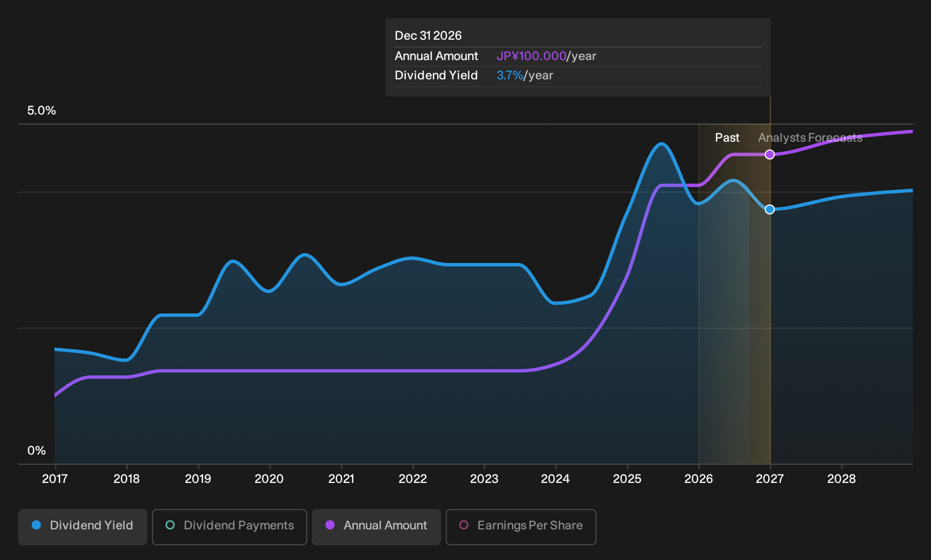Click the 2028 x-axis label
The width and height of the screenshot is (931, 560).
tap(841, 479)
